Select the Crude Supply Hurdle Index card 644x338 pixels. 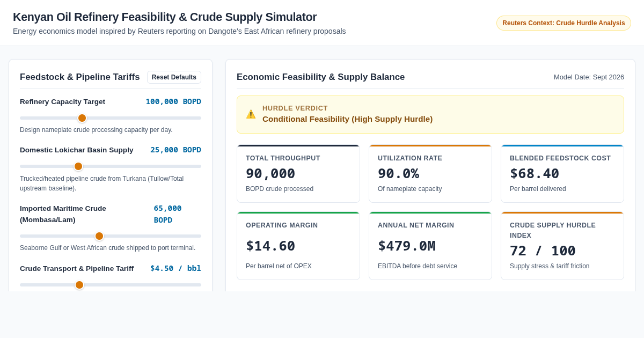[x=562, y=246]
